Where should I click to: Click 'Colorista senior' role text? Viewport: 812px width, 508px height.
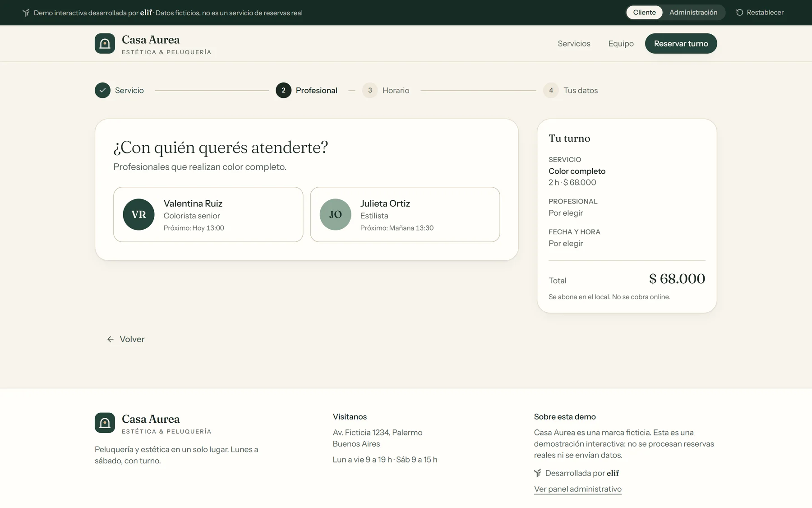(192, 216)
